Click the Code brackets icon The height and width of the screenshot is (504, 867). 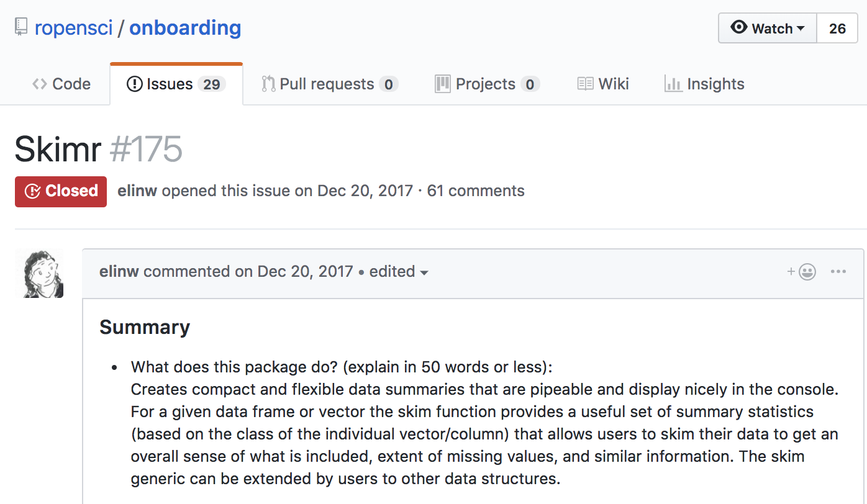(40, 84)
